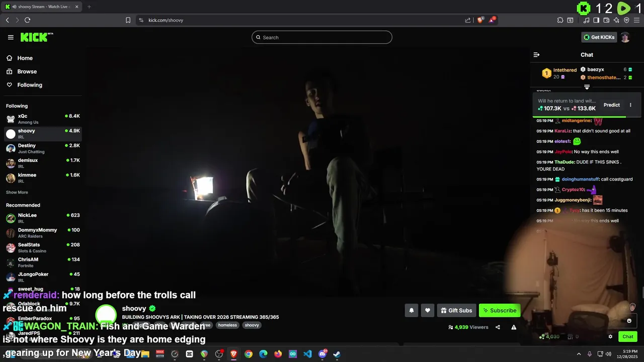Image resolution: width=644 pixels, height=362 pixels.
Task: Reload the page with browser refresh icon
Action: 27,20
